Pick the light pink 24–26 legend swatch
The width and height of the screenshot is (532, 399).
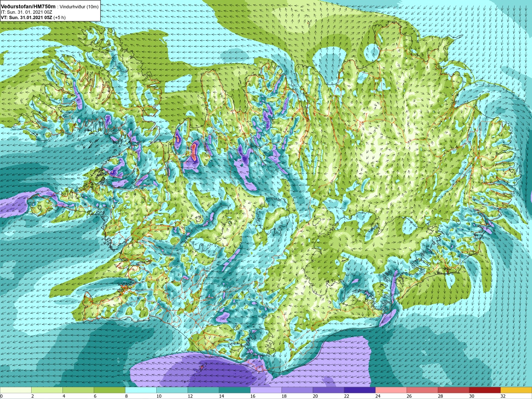tap(391, 390)
